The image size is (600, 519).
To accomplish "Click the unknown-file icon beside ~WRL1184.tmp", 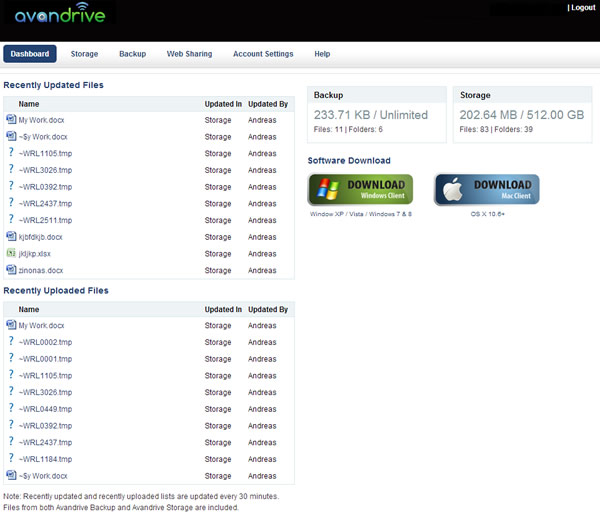I will (x=11, y=458).
